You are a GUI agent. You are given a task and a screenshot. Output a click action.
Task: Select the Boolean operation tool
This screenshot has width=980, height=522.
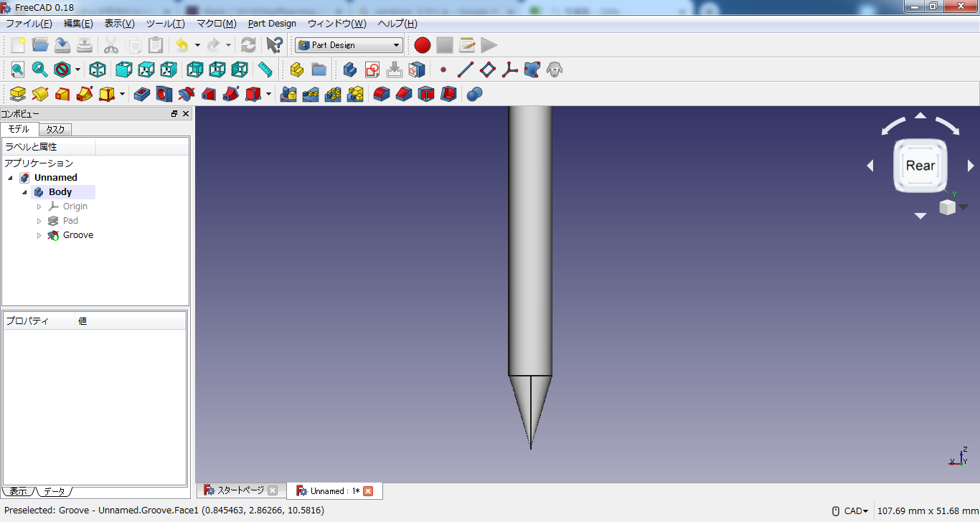(474, 94)
